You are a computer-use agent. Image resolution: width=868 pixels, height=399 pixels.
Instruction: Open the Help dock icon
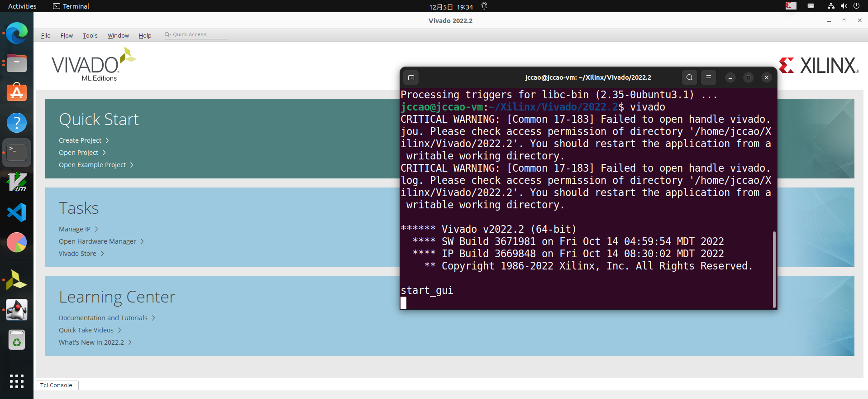point(17,123)
